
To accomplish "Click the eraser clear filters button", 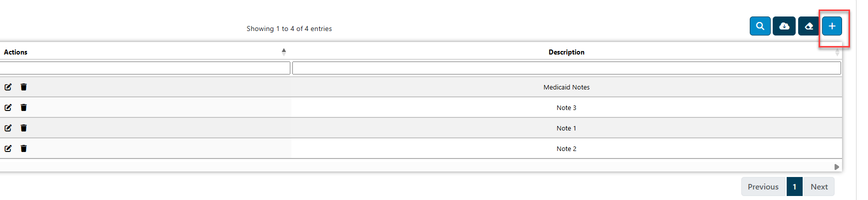I will pos(809,26).
